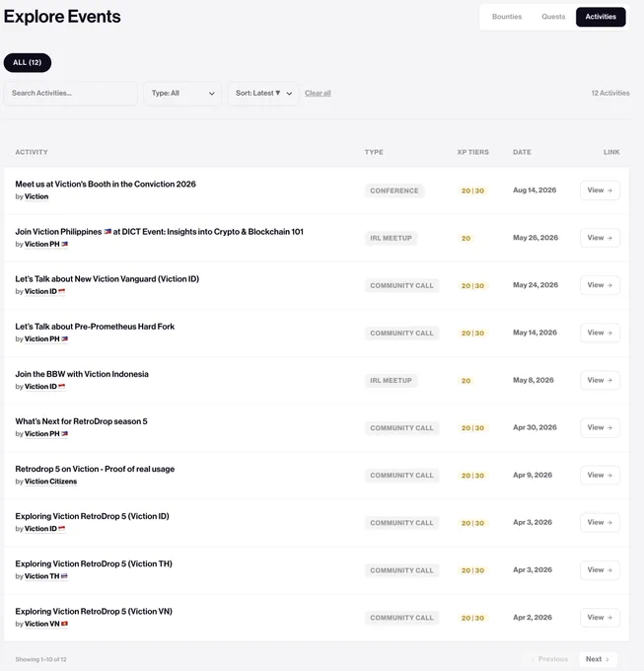Switch to the Bounties tab
The width and height of the screenshot is (644, 671).
click(x=507, y=17)
